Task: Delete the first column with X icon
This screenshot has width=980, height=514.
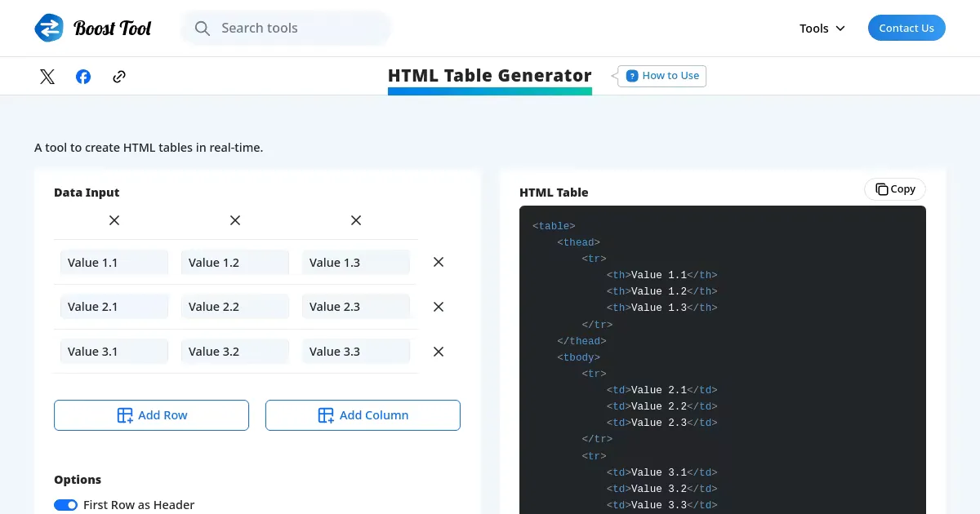Action: (114, 220)
